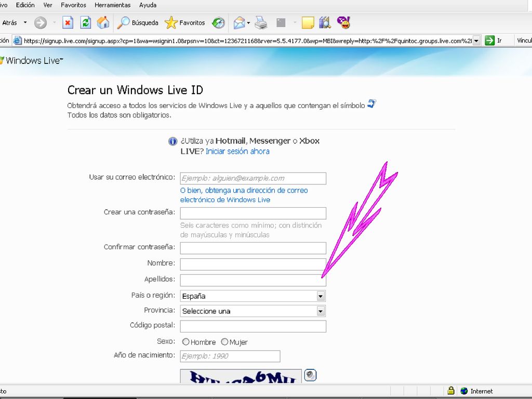
Task: Focus the Apellidos input field
Action: (x=253, y=280)
